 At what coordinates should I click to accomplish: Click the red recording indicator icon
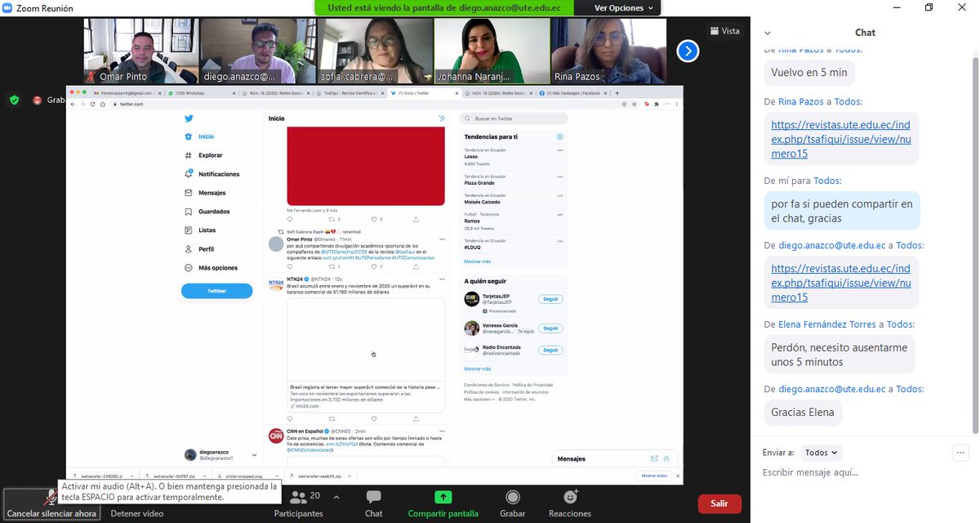pyautogui.click(x=37, y=101)
